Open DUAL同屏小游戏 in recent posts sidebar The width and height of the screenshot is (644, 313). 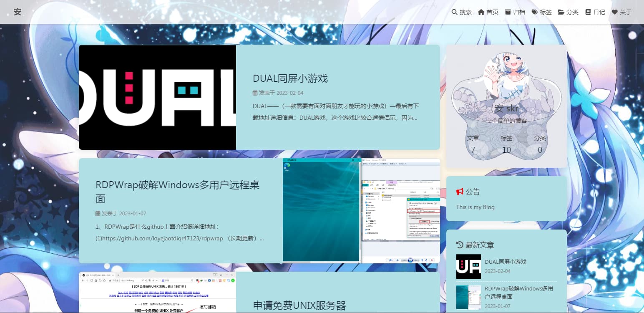(506, 262)
